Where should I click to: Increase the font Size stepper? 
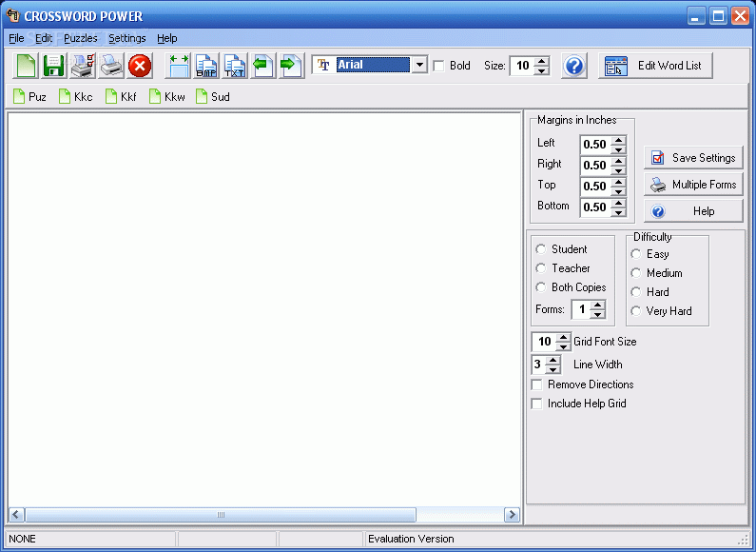[542, 61]
